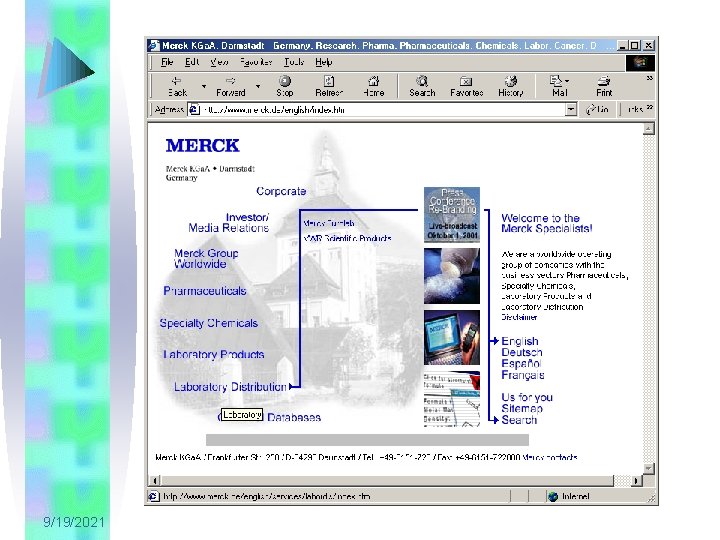This screenshot has width=720, height=540.
Task: Stop the page loading
Action: point(285,86)
